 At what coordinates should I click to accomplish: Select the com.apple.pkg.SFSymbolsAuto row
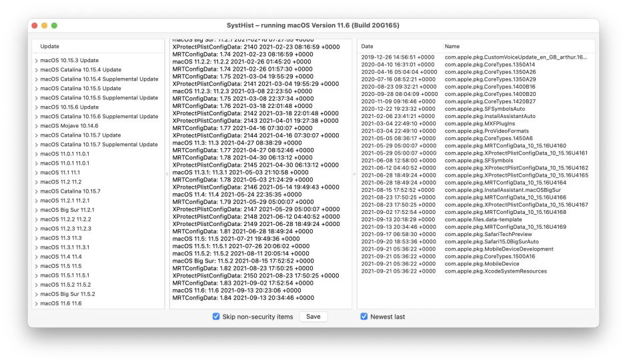[x=474, y=109]
